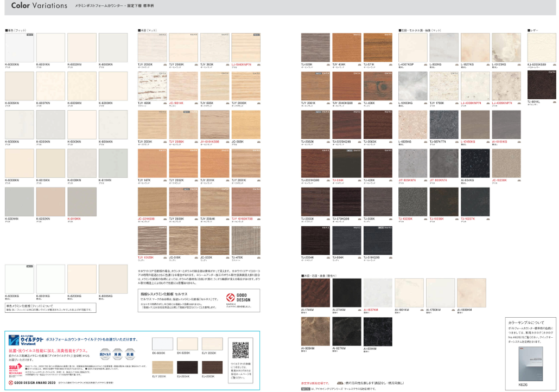Click the TJ-10239K red product code
Screen dimensions: 559x392
point(406,219)
